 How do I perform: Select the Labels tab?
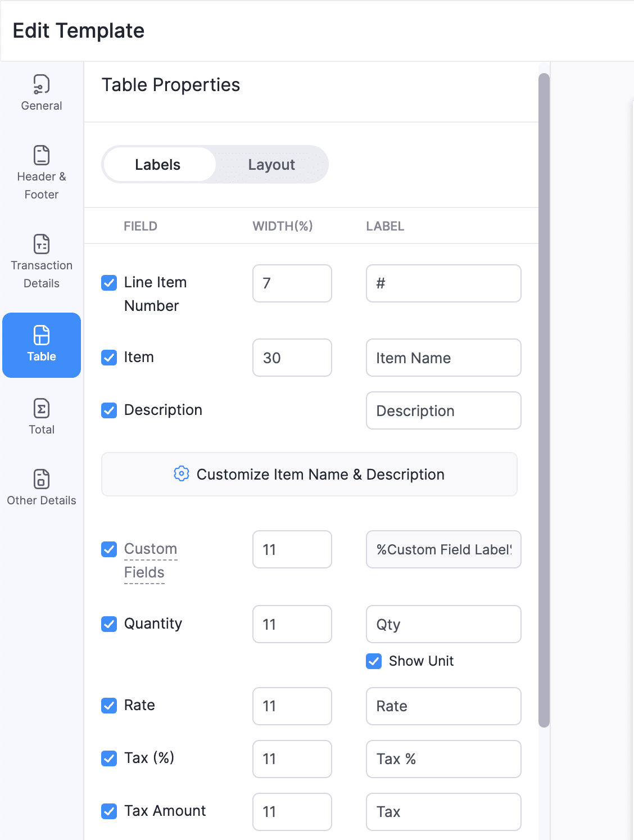point(158,165)
